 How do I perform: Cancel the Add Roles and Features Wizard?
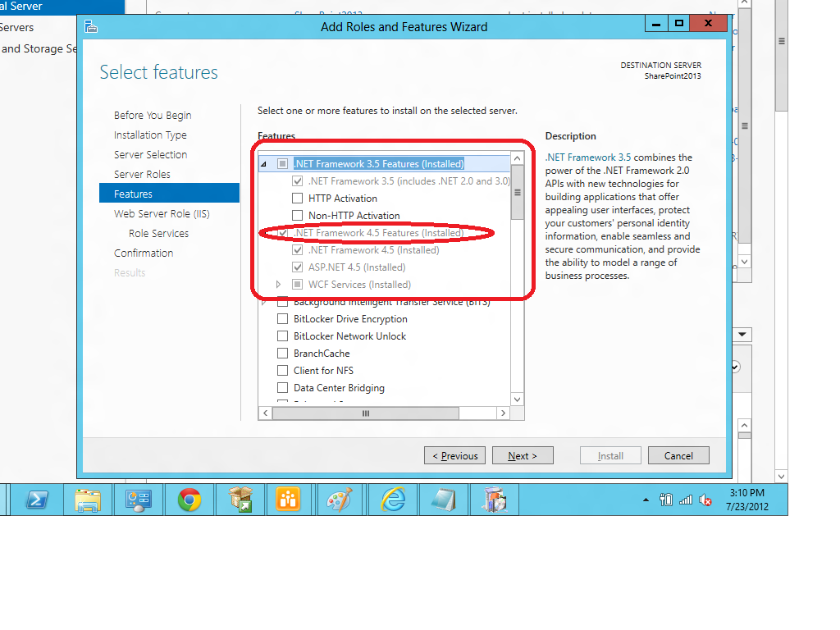click(x=678, y=455)
